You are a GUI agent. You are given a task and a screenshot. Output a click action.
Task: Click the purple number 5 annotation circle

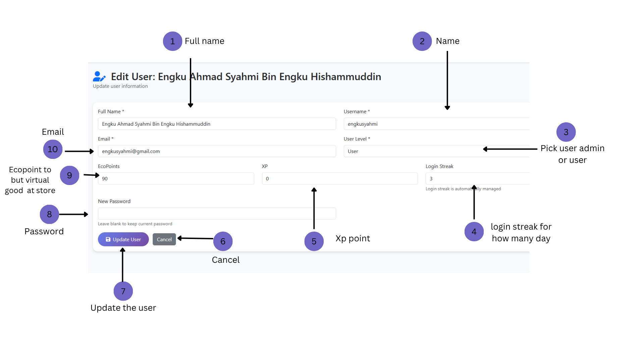(x=314, y=241)
